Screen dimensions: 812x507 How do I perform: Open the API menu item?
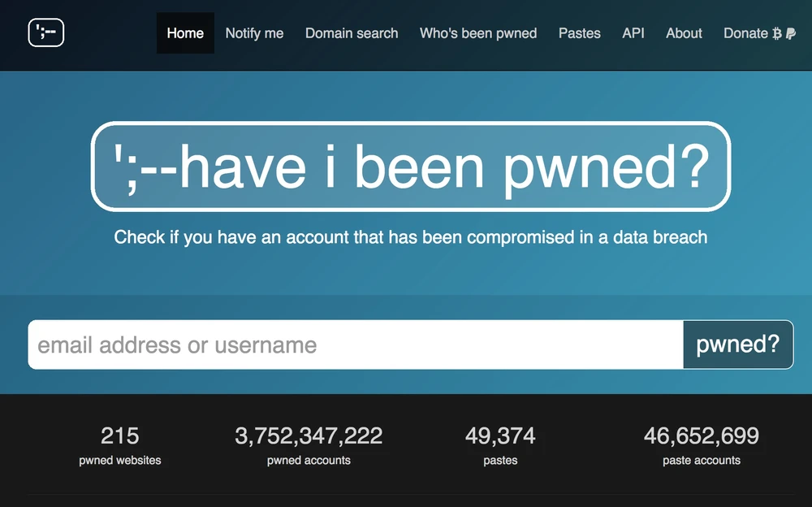(x=633, y=33)
